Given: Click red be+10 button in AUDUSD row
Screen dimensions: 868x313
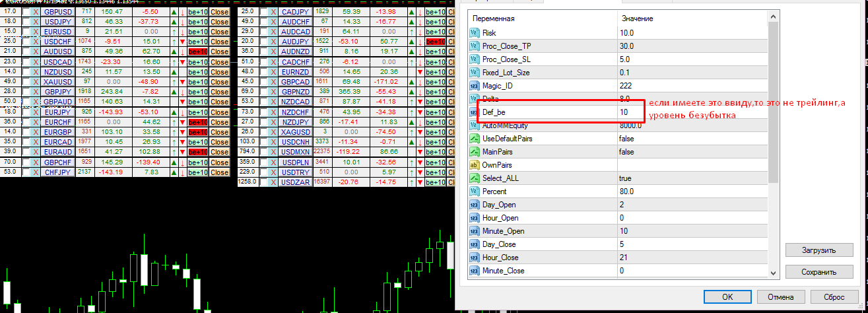Looking at the screenshot, I should 198,52.
